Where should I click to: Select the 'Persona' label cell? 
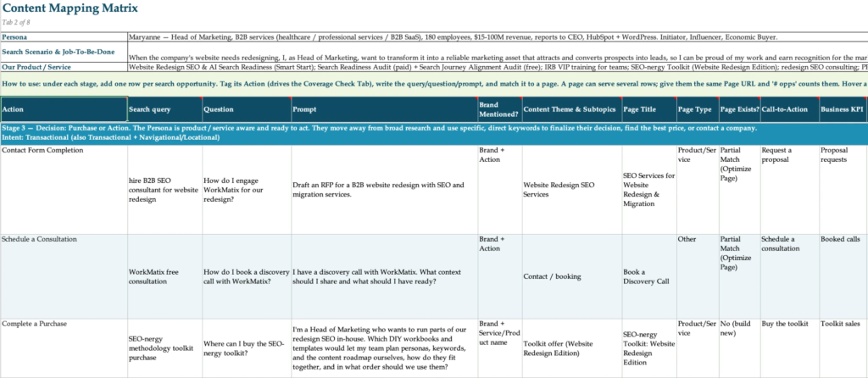[64, 37]
